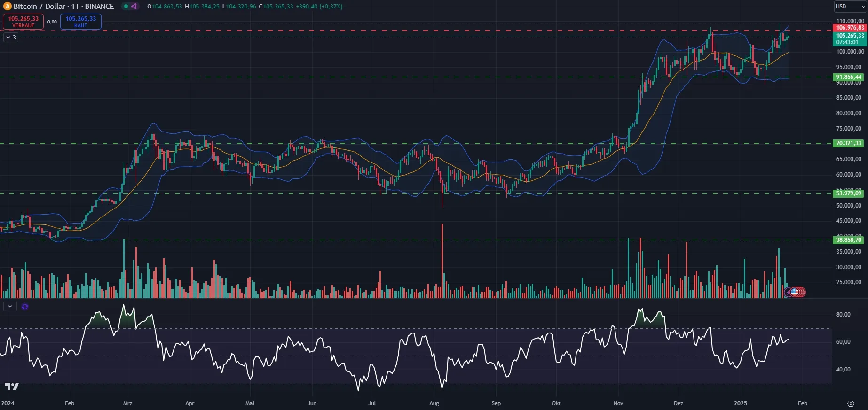
Task: Select the red 106.976,83 price line label
Action: coord(850,28)
